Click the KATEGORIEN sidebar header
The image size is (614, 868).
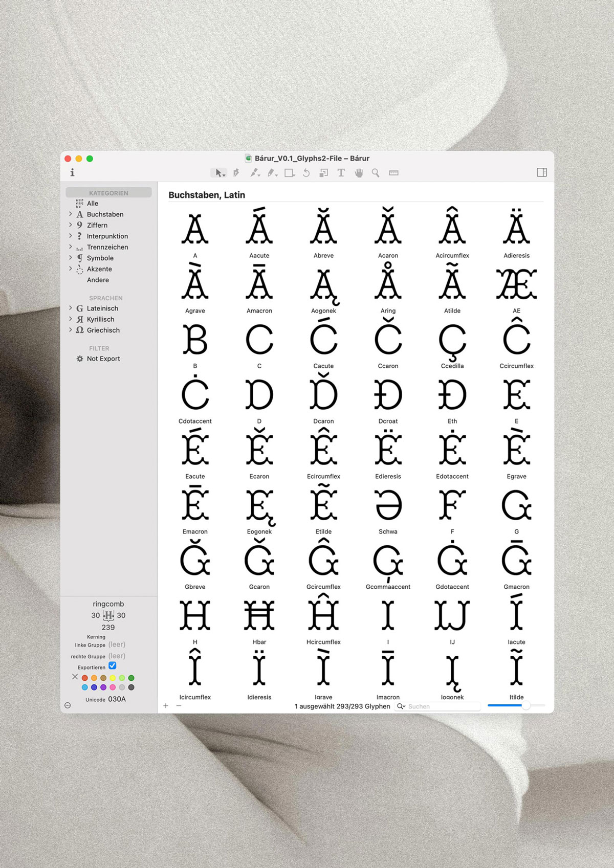108,193
